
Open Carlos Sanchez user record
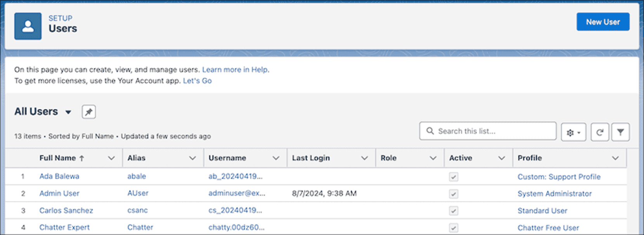(x=66, y=211)
